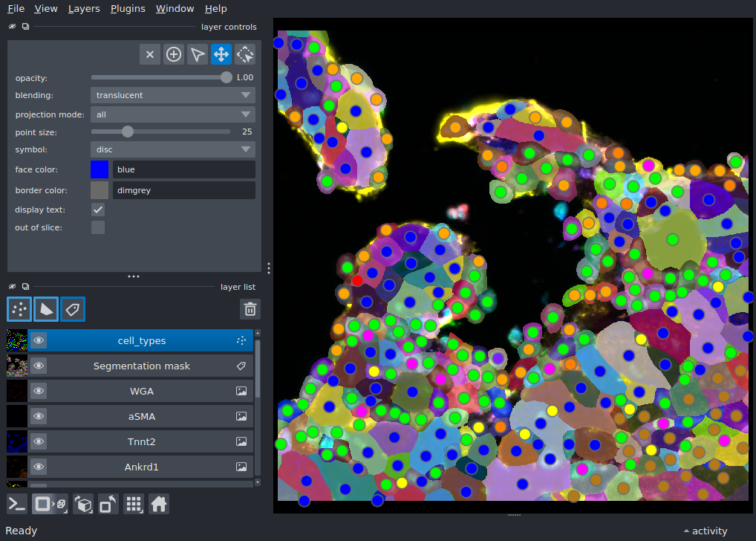
Task: Reset view with home button
Action: point(158,504)
